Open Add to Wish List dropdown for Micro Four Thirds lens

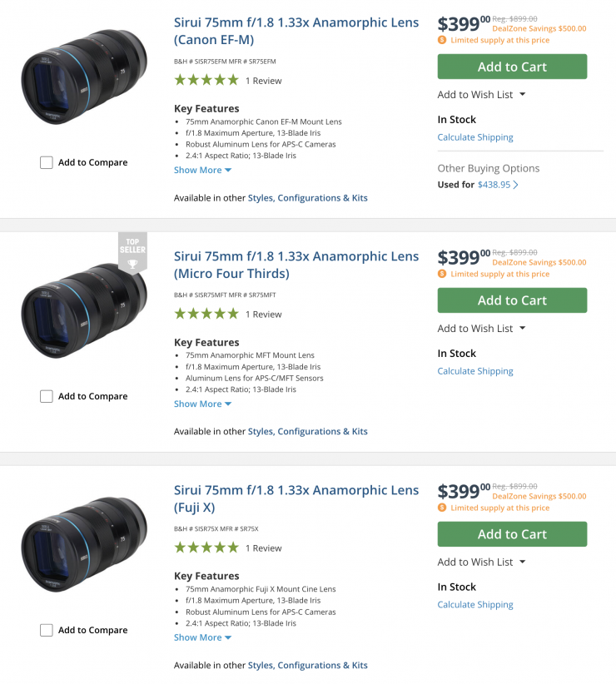pos(481,329)
